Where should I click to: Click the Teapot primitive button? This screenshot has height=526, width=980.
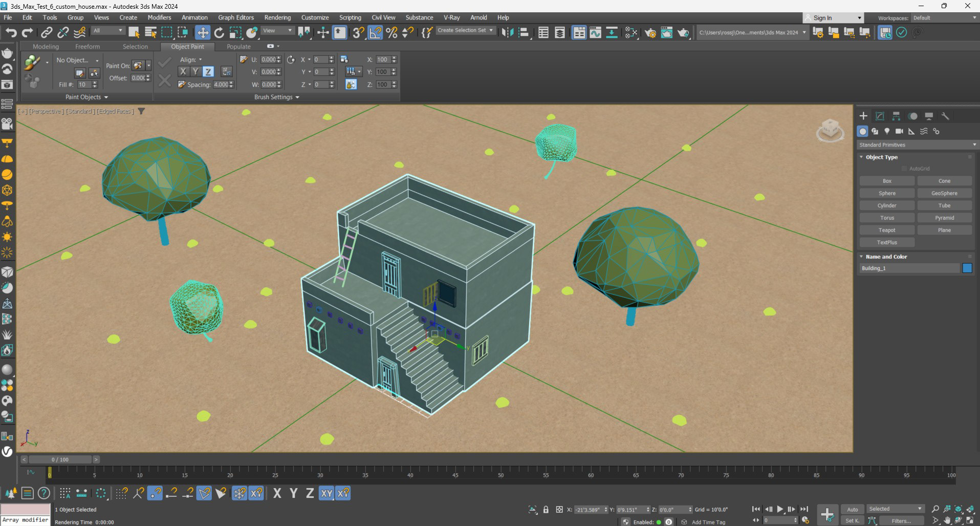point(887,230)
